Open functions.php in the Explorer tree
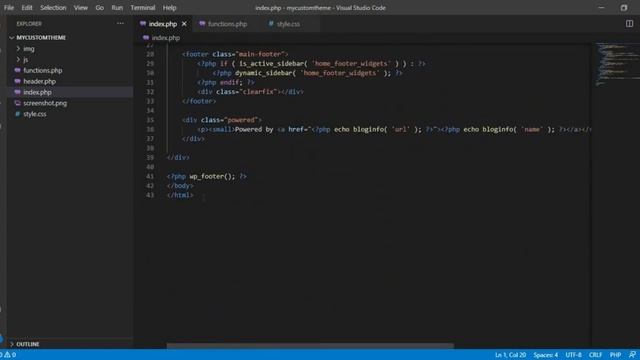640x360 pixels. coord(43,71)
